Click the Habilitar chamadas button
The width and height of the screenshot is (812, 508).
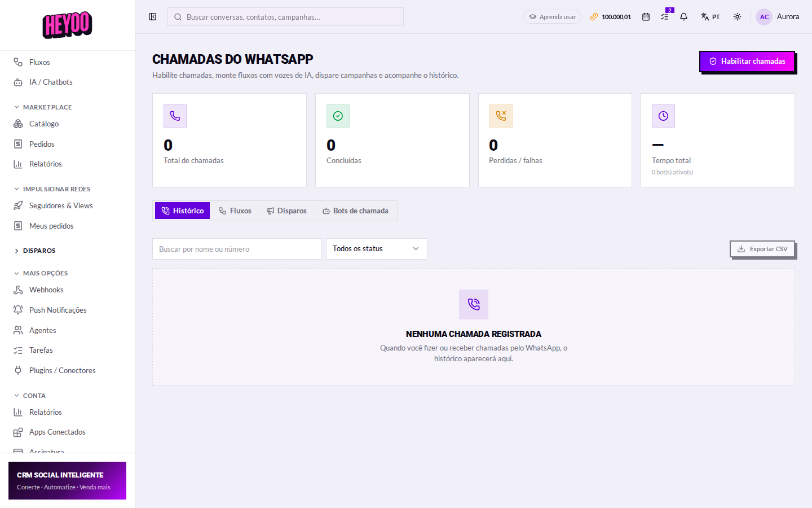tap(747, 61)
